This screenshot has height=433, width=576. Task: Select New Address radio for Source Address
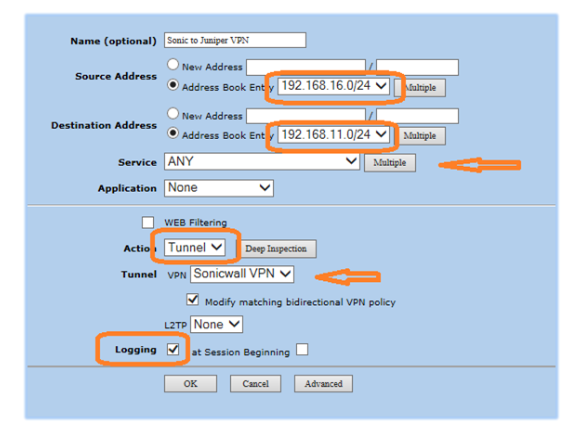(x=173, y=65)
